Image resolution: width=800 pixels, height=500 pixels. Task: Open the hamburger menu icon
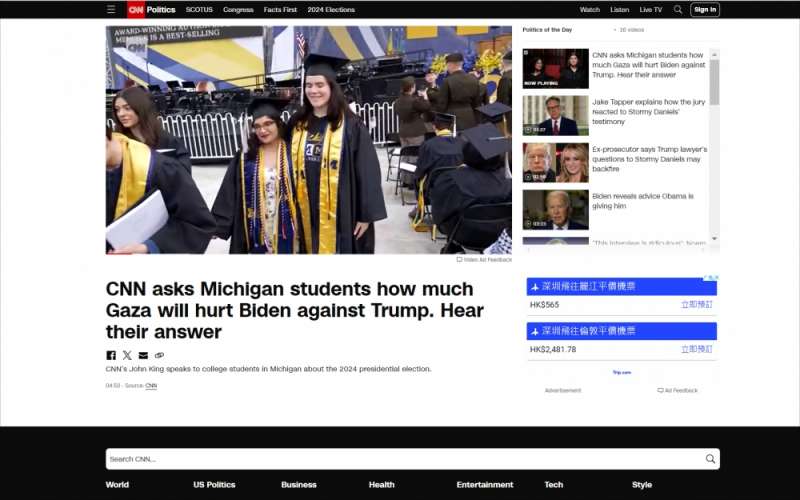[x=111, y=9]
